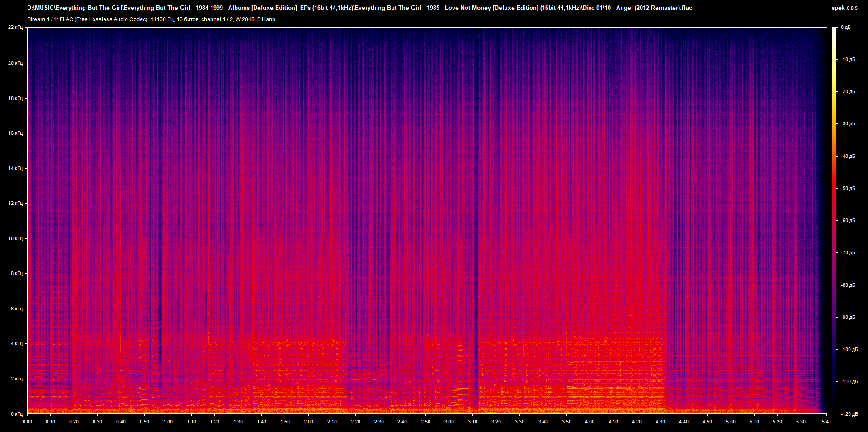Click the '4:30' time axis label
Viewport: 868px width, 432px height.
660,422
